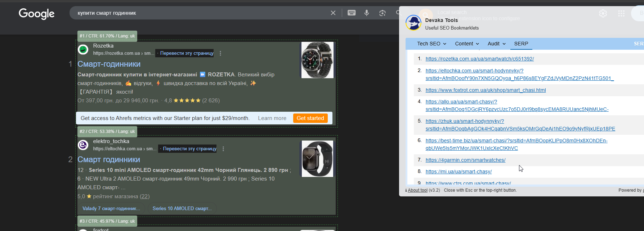Open the Series 10 AMOLED смарт sitelink chip
The height and width of the screenshot is (231, 644).
[182, 208]
